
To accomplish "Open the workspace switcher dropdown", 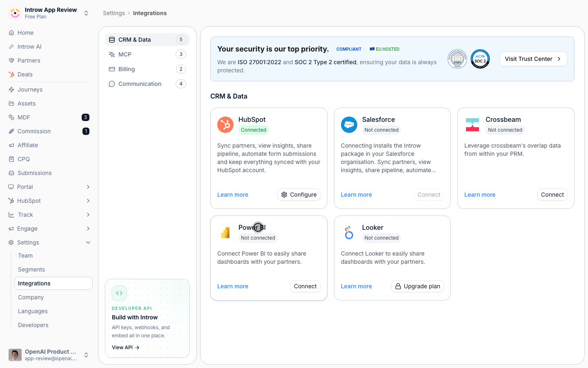I will 86,13.
